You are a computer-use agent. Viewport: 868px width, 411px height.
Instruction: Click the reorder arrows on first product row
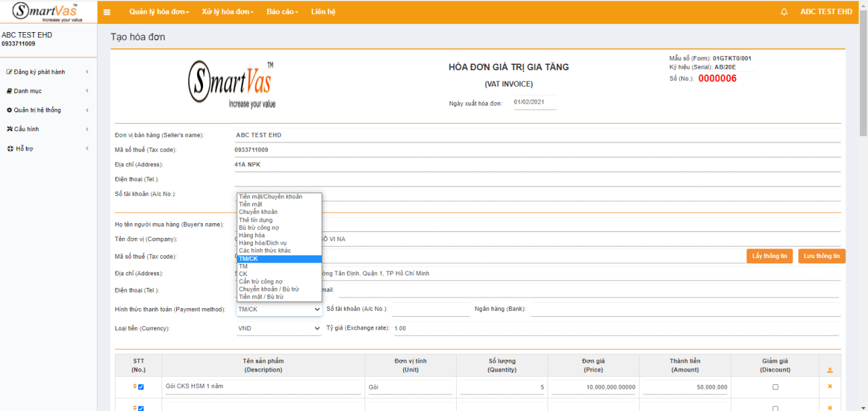point(134,387)
